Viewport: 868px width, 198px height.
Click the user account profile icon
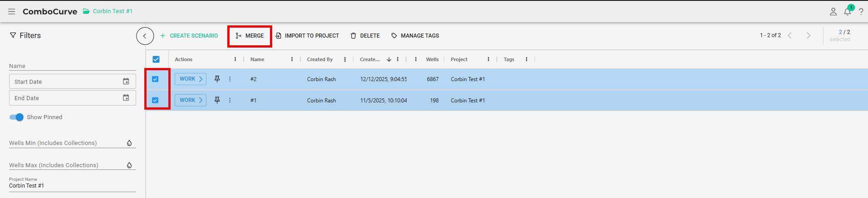click(833, 12)
